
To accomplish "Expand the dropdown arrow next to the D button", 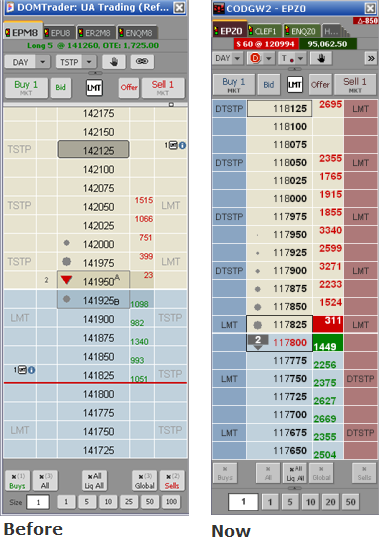I will coord(269,58).
